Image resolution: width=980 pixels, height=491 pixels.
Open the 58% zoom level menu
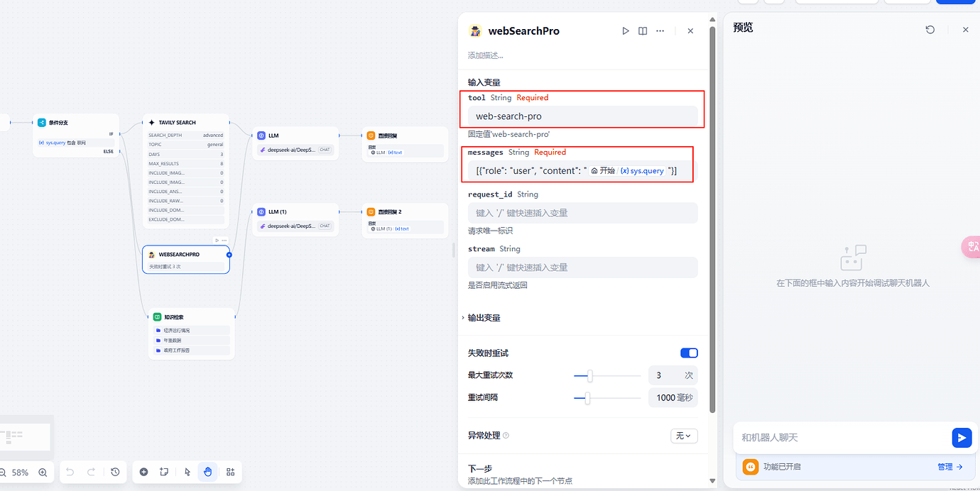21,472
